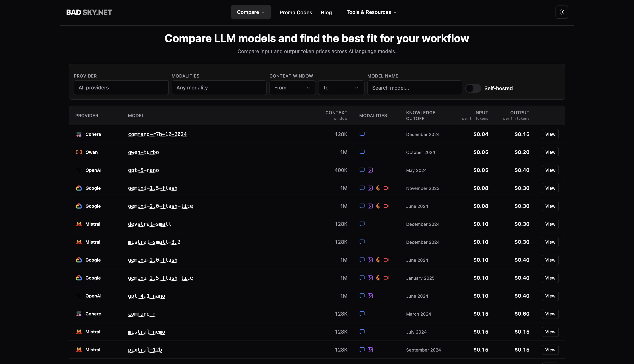The width and height of the screenshot is (634, 364).
Task: Click the Cohere logo in command-r7b row
Action: click(x=79, y=134)
